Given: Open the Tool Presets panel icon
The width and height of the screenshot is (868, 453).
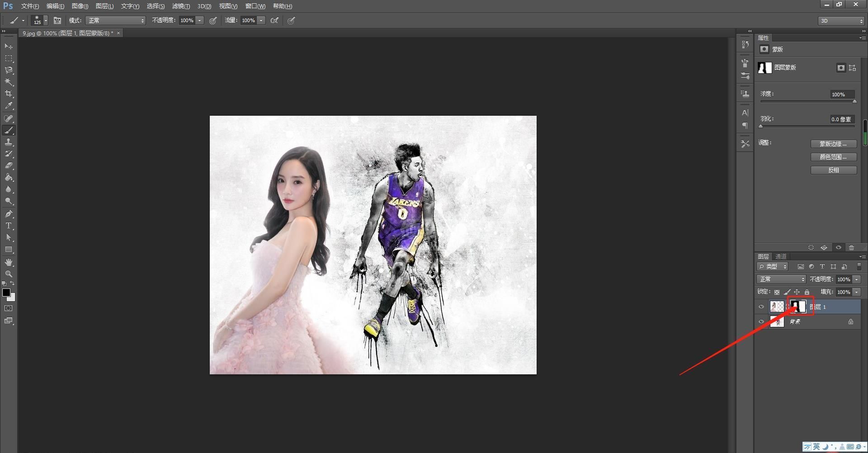Looking at the screenshot, I should click(x=745, y=143).
